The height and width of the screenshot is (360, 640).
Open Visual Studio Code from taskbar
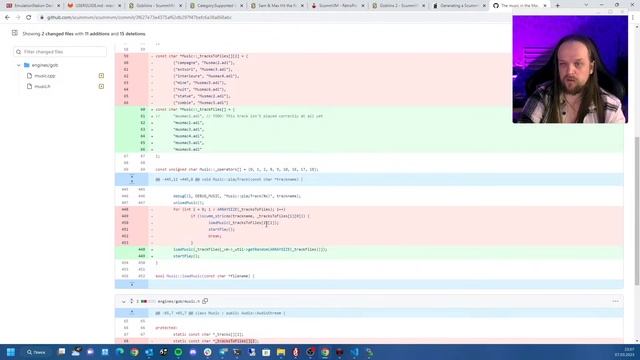click(x=354, y=352)
